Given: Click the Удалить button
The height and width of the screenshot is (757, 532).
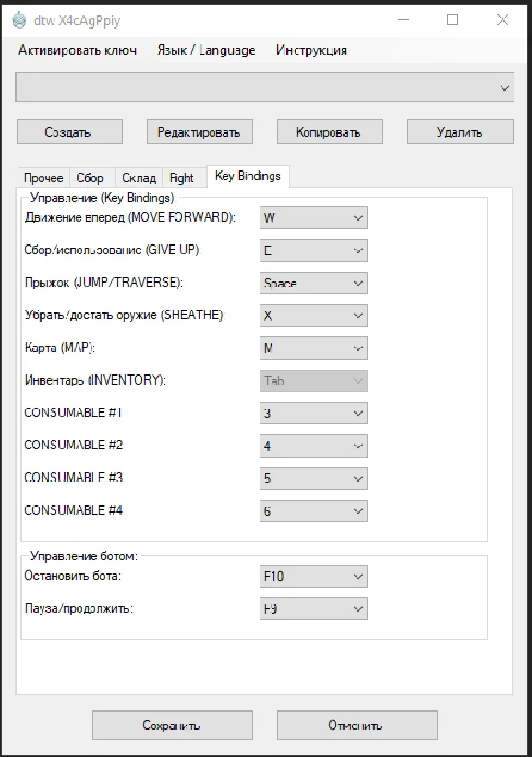Looking at the screenshot, I should [x=460, y=132].
